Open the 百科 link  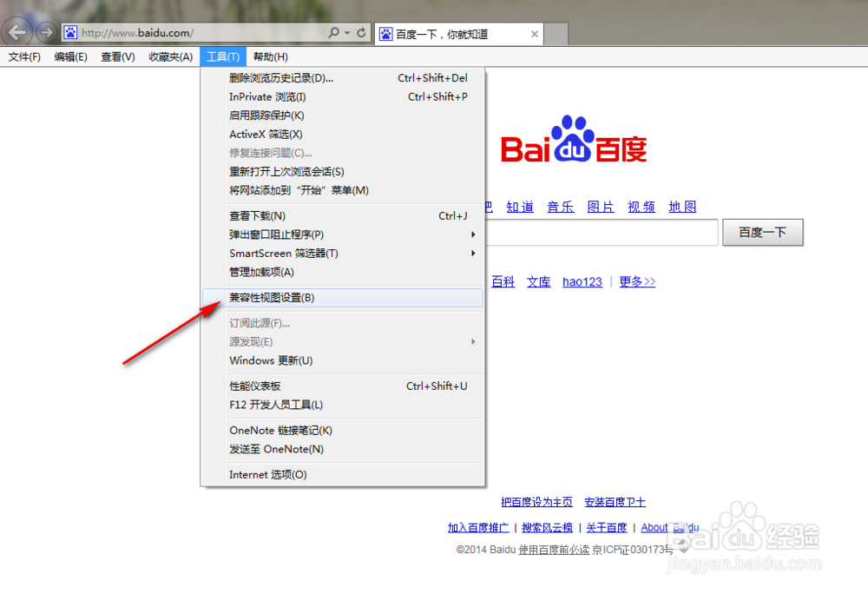pyautogui.click(x=503, y=281)
